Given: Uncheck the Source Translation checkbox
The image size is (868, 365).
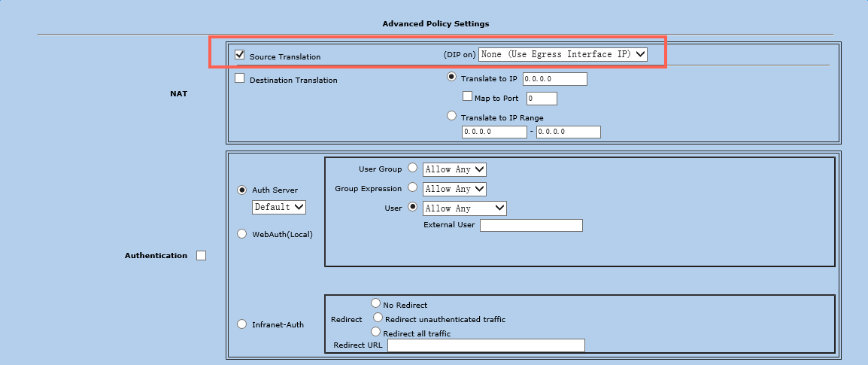Looking at the screenshot, I should [240, 55].
